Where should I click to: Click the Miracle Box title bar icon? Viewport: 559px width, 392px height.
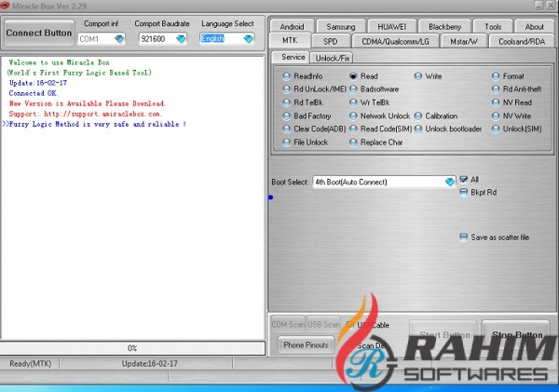coord(5,6)
